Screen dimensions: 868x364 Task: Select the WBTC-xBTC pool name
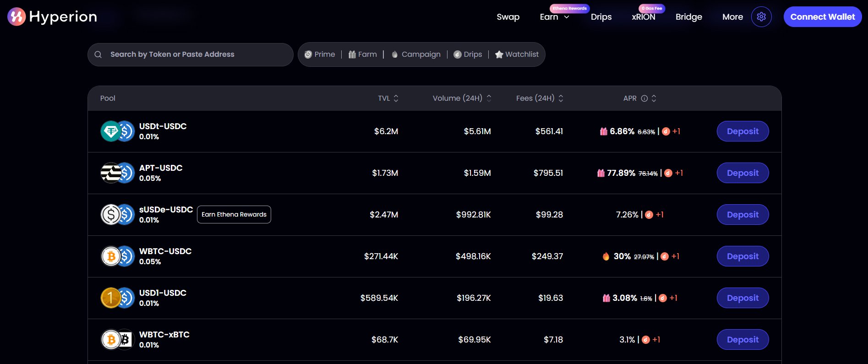tap(164, 335)
